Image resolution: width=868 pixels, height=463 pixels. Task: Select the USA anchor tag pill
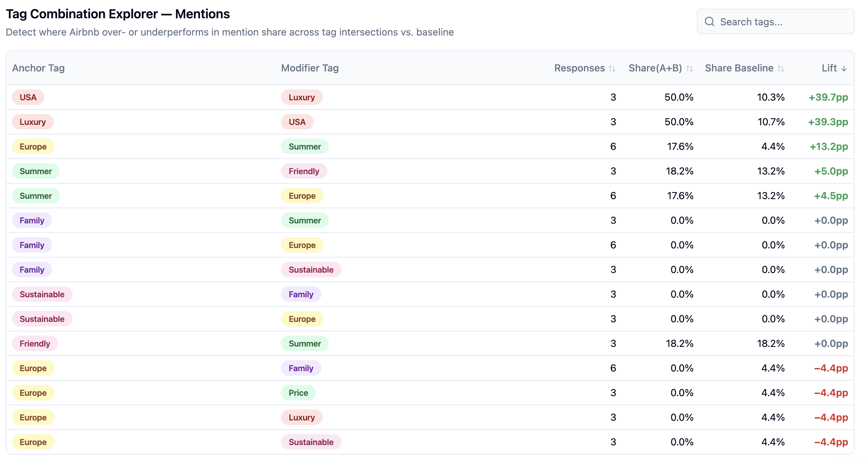click(x=28, y=97)
